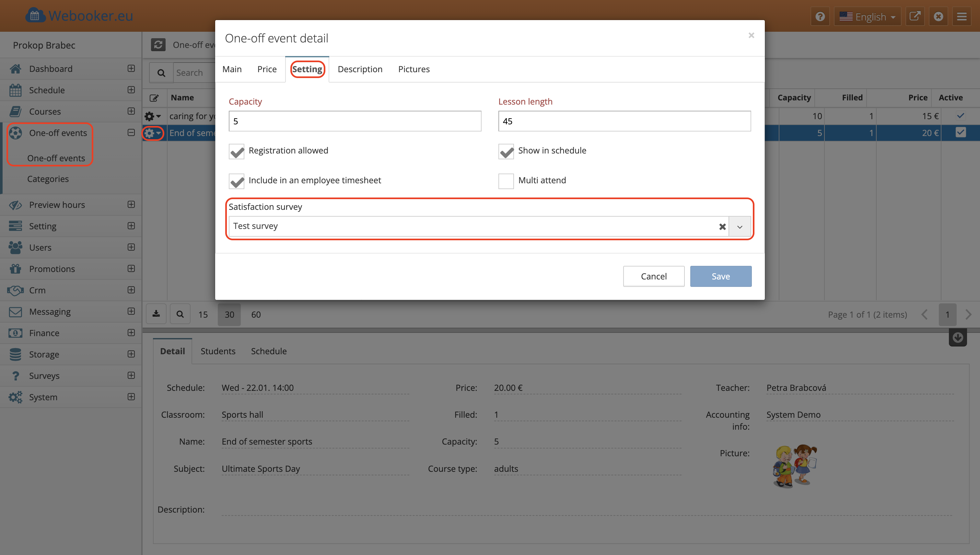This screenshot has height=555, width=980.
Task: Click the export download icon below table
Action: coord(156,314)
